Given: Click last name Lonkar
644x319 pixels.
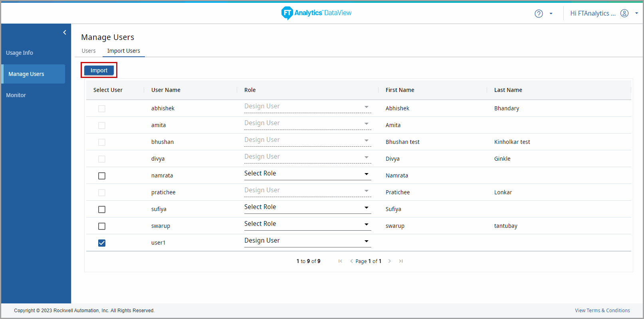Looking at the screenshot, I should pyautogui.click(x=503, y=192).
